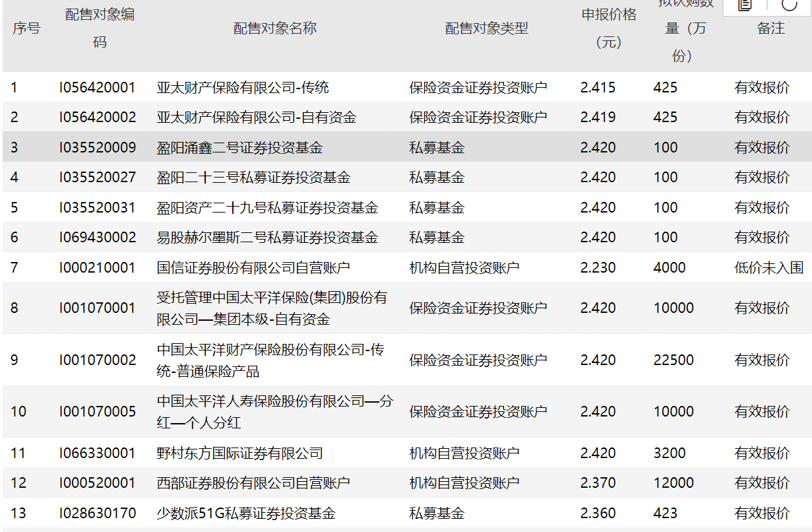Viewport: 812px width, 532px height.
Task: Select code cell I056420001
Action: [97, 87]
